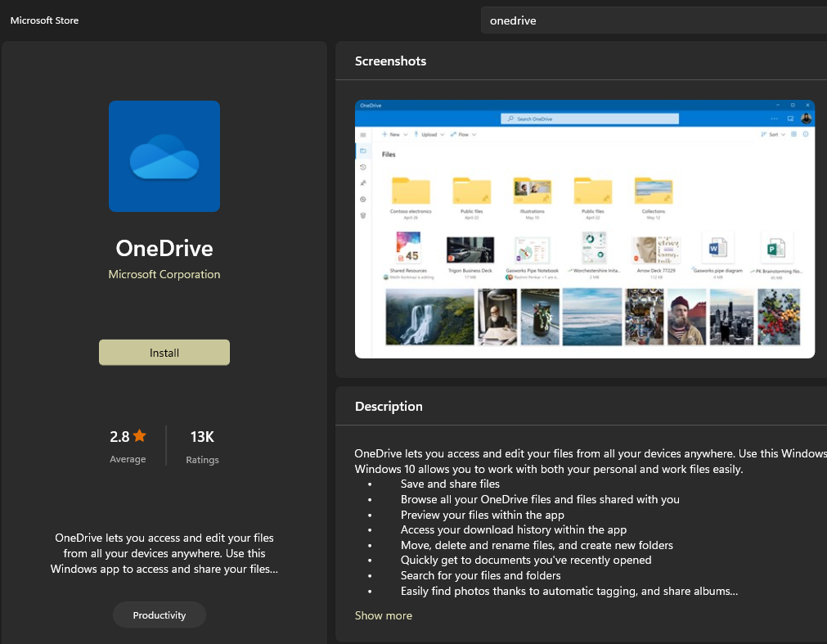Click the Install button
827x644 pixels.
coord(164,353)
